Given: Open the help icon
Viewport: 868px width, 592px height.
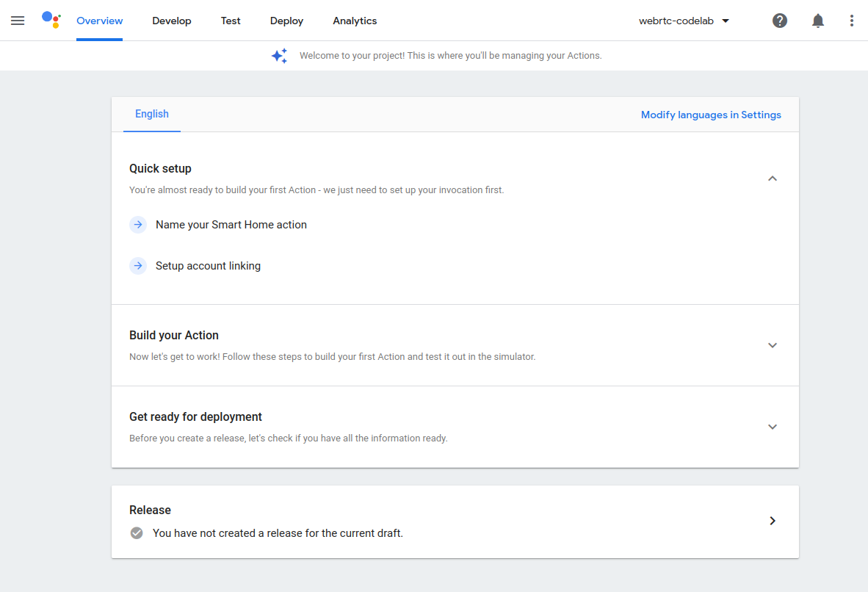Looking at the screenshot, I should tap(779, 20).
